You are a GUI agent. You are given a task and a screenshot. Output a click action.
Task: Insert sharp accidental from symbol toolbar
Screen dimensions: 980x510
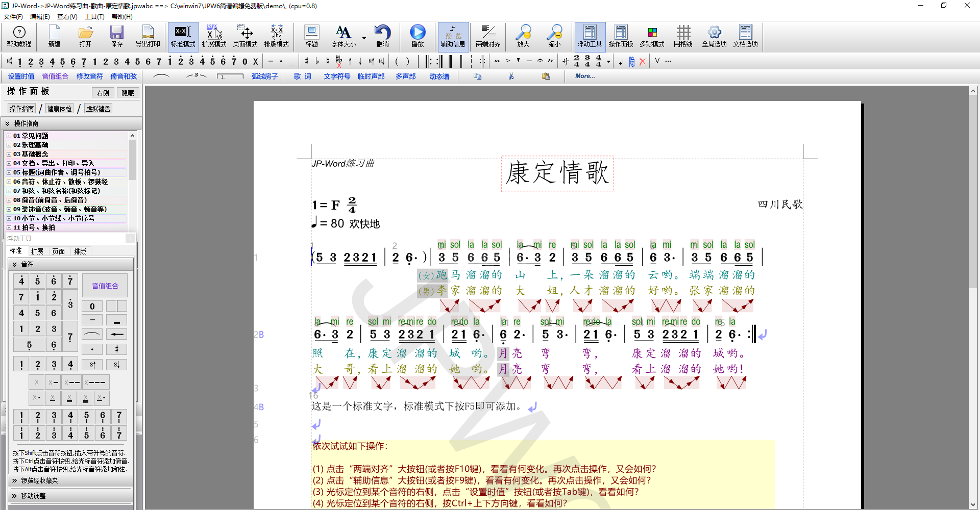coord(306,61)
